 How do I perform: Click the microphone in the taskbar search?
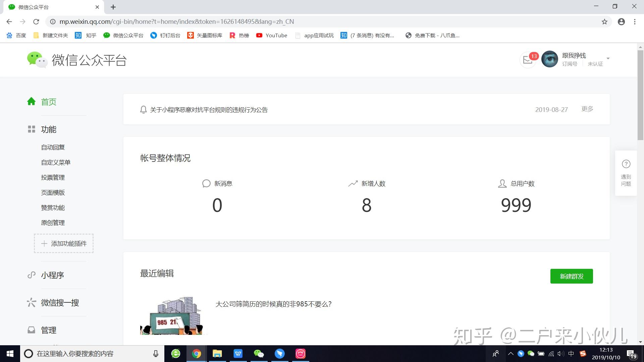tap(156, 354)
